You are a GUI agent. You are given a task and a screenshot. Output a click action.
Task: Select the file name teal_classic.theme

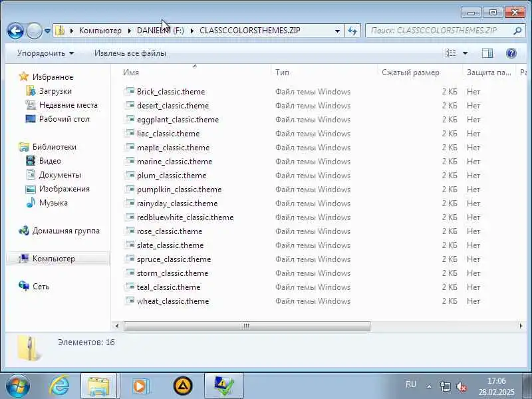[x=169, y=287]
